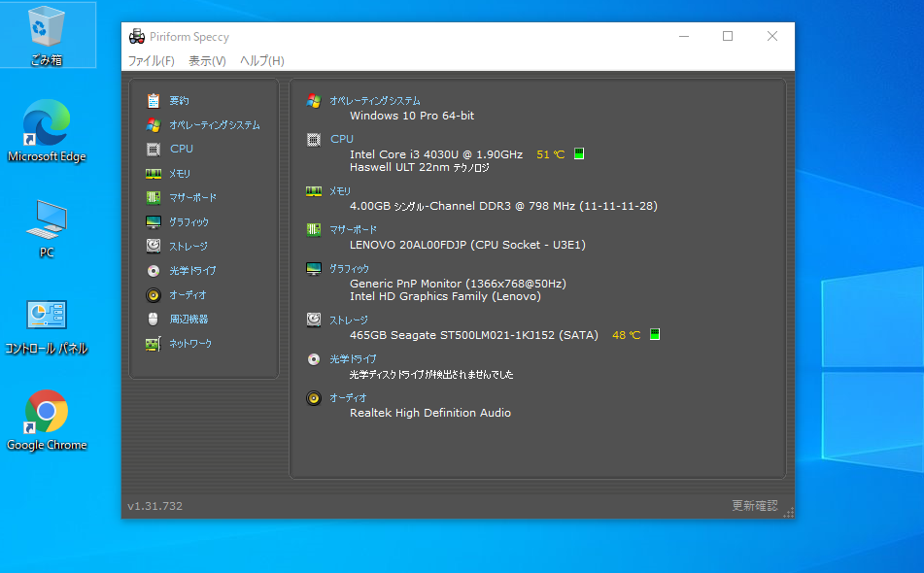Click the 4.00GB DDR3 memory text
924x573 pixels.
503,206
